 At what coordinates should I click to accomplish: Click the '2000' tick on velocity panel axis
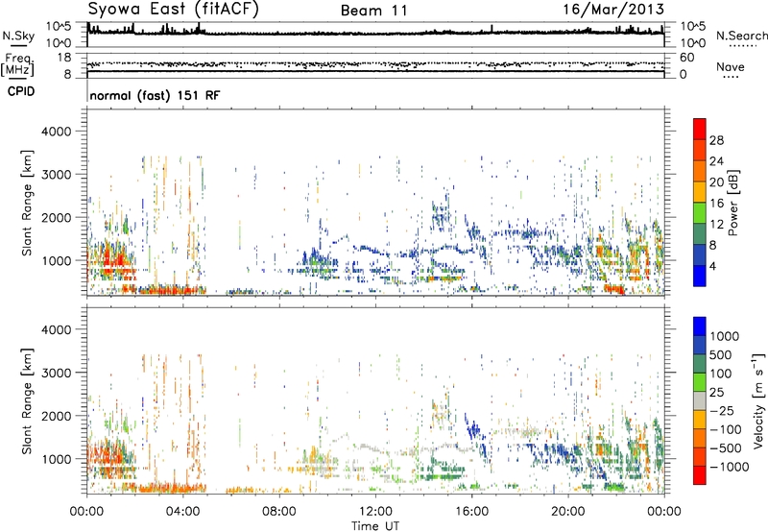point(56,416)
